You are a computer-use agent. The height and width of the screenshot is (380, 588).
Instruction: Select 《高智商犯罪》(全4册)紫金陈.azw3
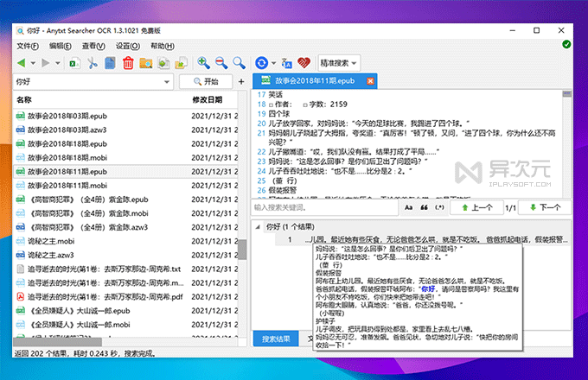coord(125,227)
